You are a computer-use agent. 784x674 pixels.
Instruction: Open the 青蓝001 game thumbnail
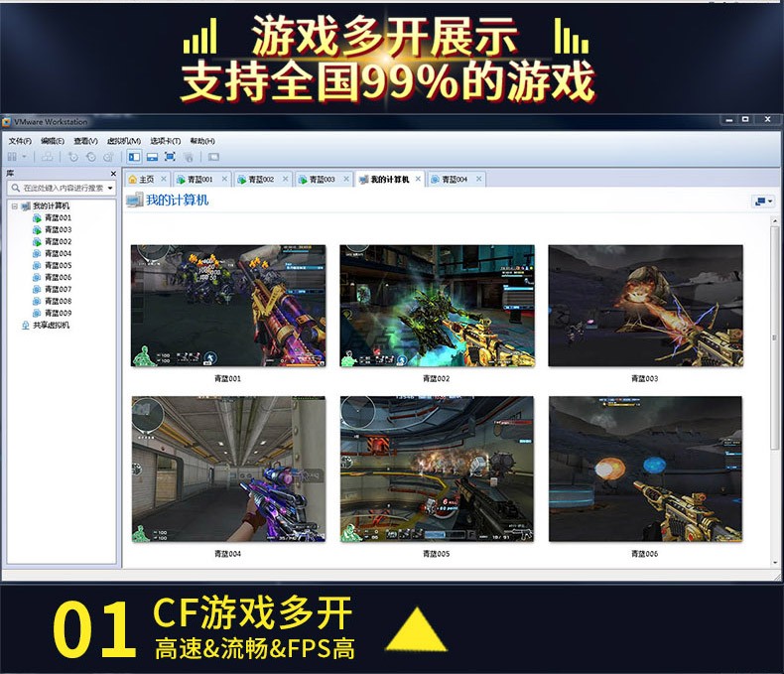pos(228,306)
